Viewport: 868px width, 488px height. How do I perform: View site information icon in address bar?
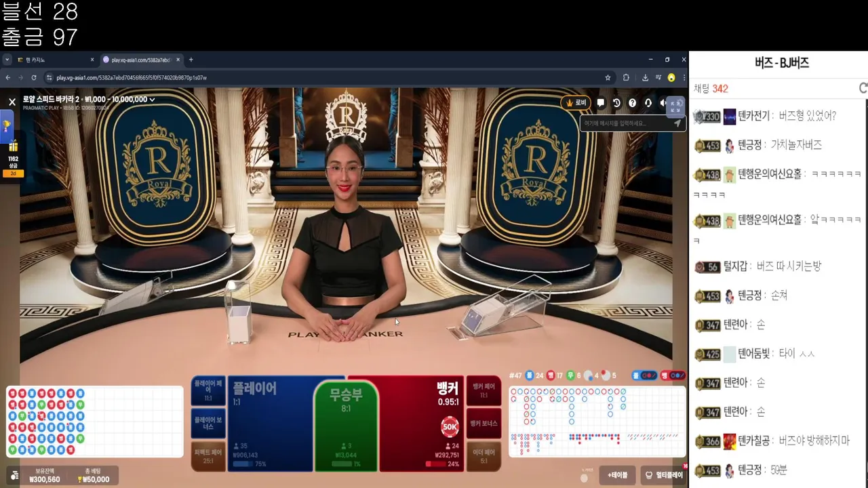click(51, 77)
